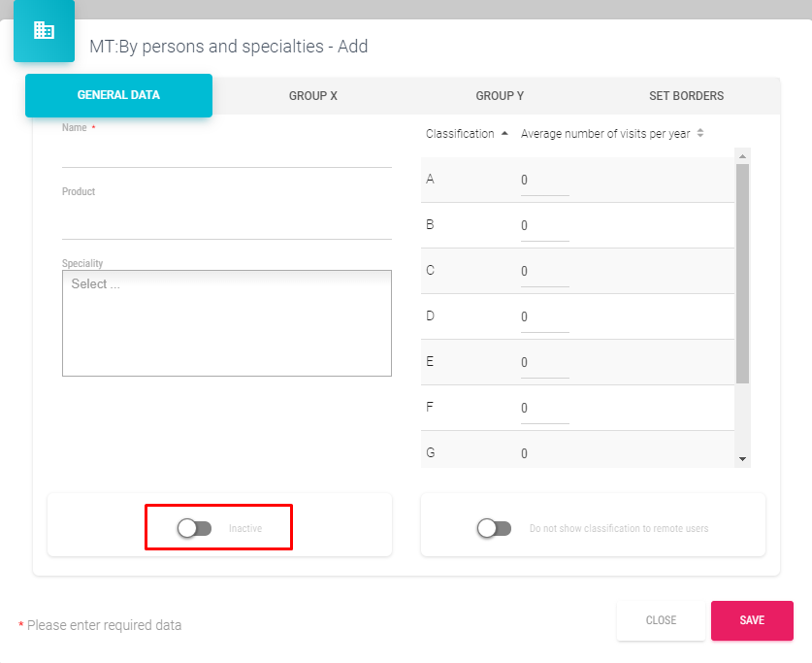Viewport: 812px width, 663px height.
Task: Click the classification list scrollbar thumb
Action: (742, 272)
